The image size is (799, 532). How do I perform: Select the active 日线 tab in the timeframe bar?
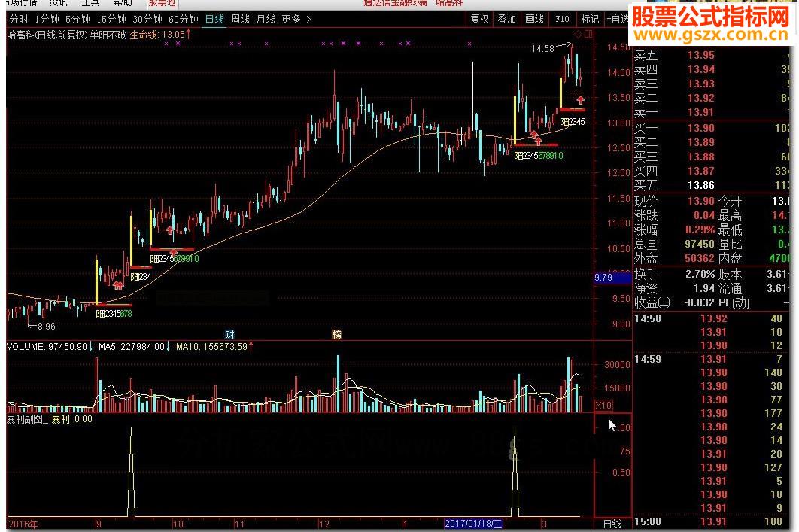[214, 20]
